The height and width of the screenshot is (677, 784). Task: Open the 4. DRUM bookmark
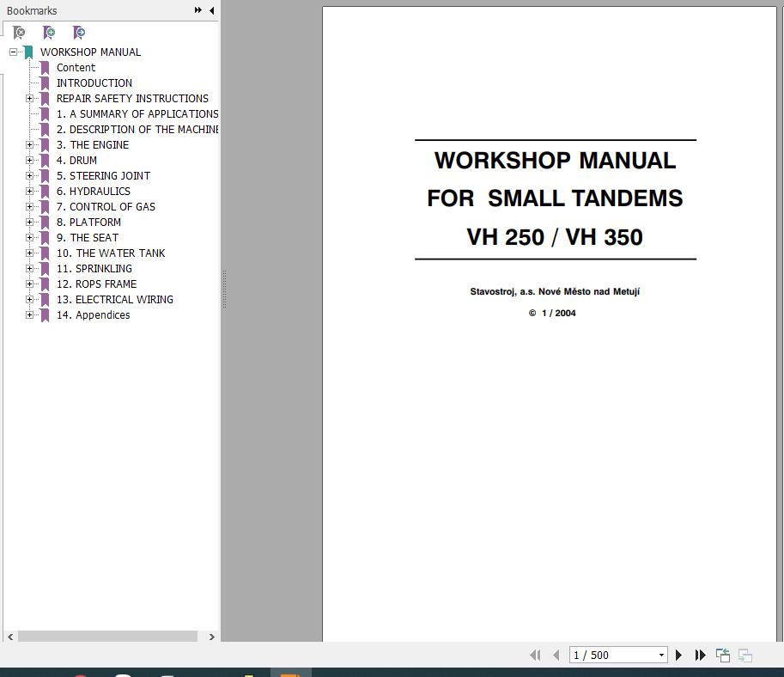[76, 160]
